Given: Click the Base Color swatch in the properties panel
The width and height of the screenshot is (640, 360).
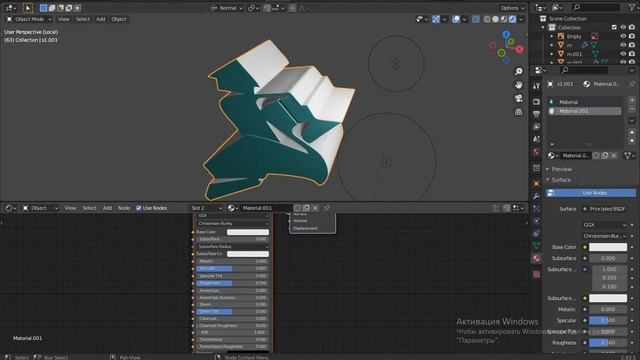Looking at the screenshot, I should click(608, 247).
